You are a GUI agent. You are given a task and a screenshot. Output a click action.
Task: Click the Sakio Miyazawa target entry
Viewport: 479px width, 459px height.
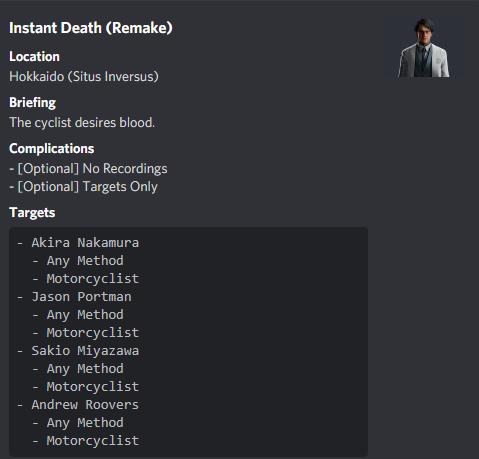tap(85, 351)
